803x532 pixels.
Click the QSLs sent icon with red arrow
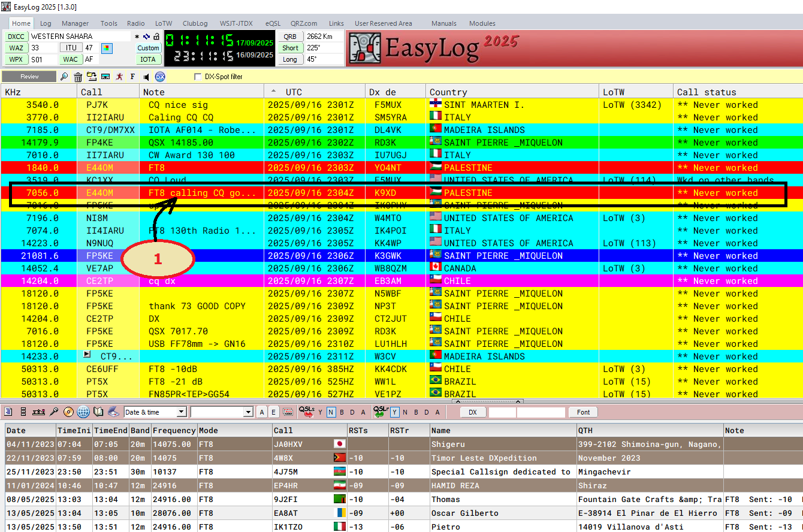tap(307, 412)
